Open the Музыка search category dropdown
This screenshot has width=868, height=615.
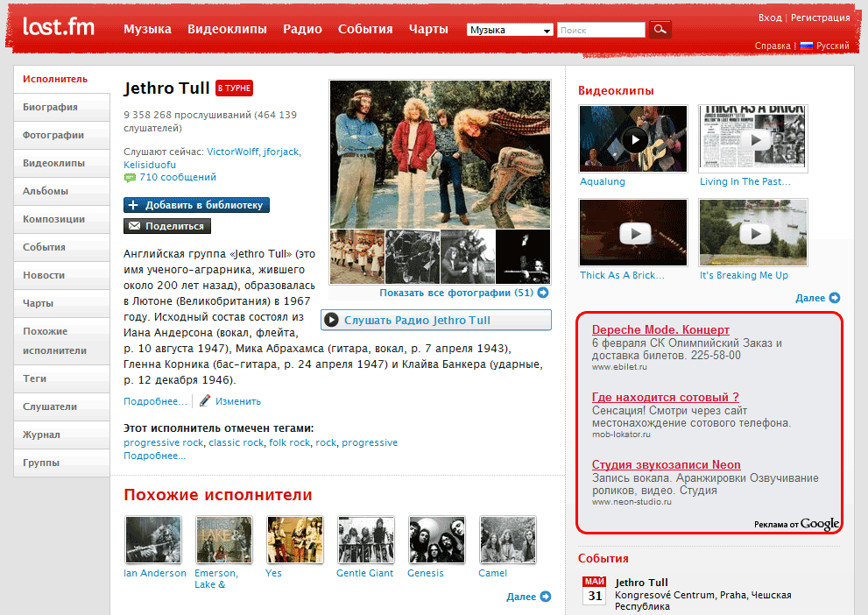click(x=510, y=30)
